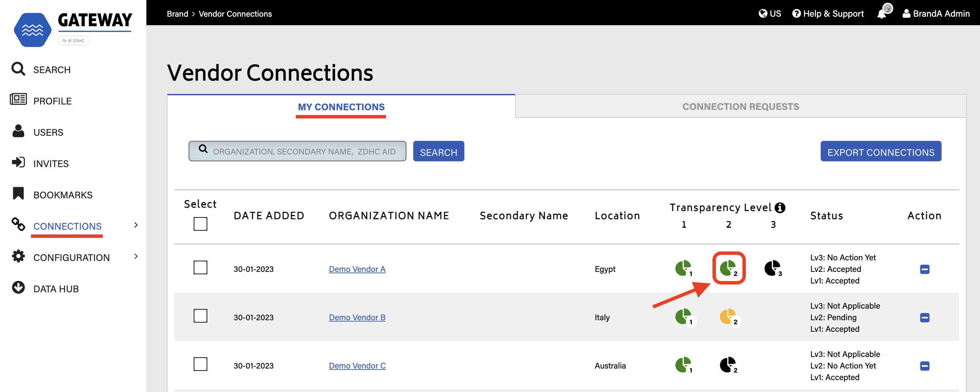Click Demo Vendor C level 1 green pie icon

click(684, 365)
